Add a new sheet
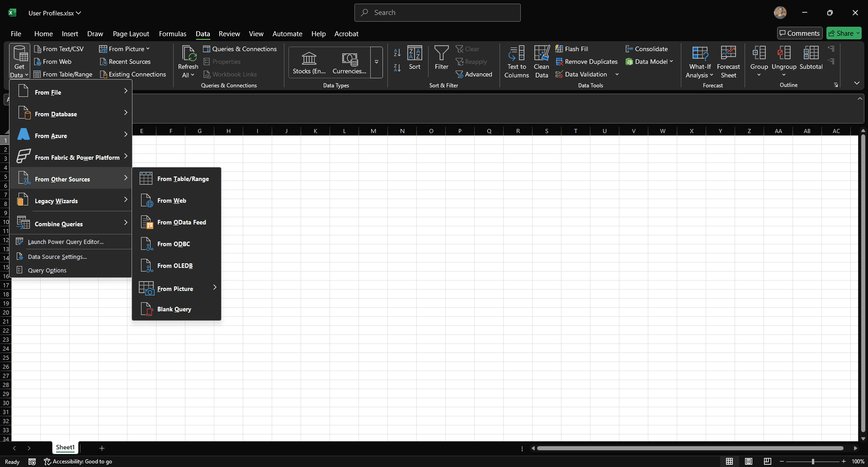868x467 pixels. [x=102, y=448]
